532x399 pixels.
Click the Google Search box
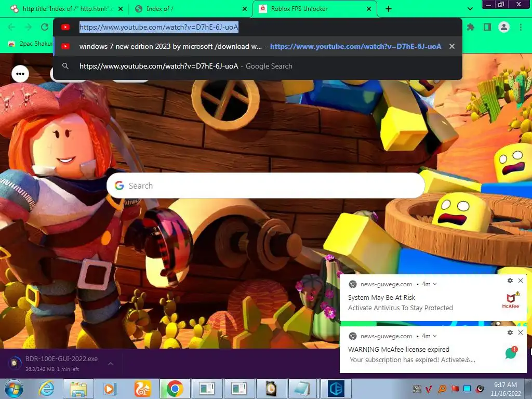tap(265, 185)
